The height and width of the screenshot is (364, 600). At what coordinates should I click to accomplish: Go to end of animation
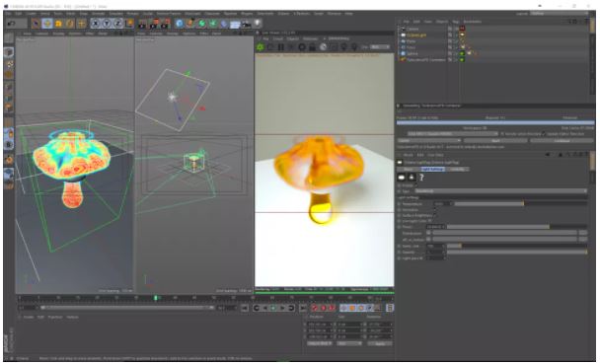302,308
